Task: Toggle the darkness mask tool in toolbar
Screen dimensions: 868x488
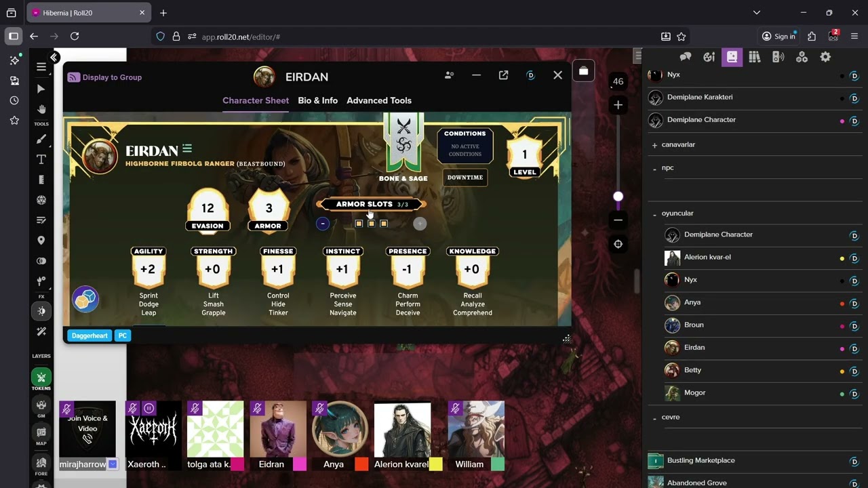Action: pos(41,261)
